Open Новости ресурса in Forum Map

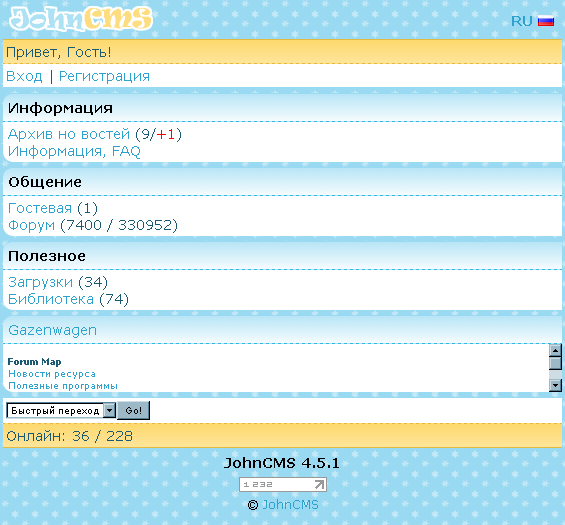coord(52,374)
